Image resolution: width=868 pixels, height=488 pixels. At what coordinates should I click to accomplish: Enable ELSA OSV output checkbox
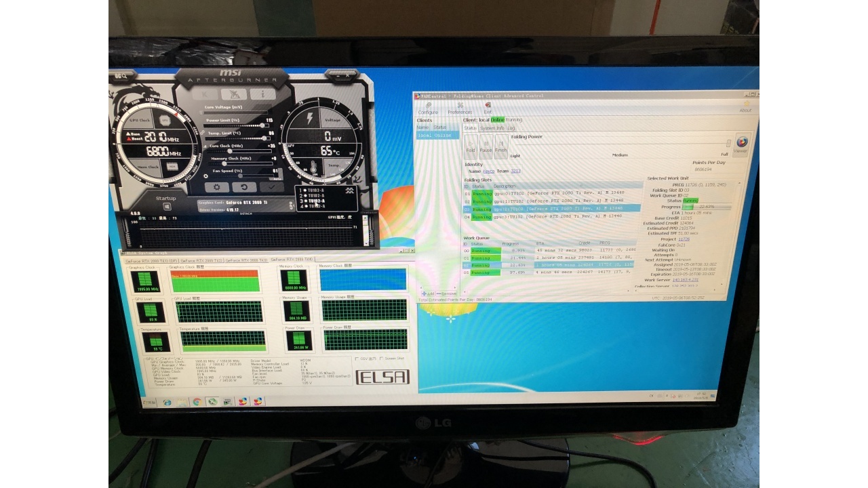point(357,359)
